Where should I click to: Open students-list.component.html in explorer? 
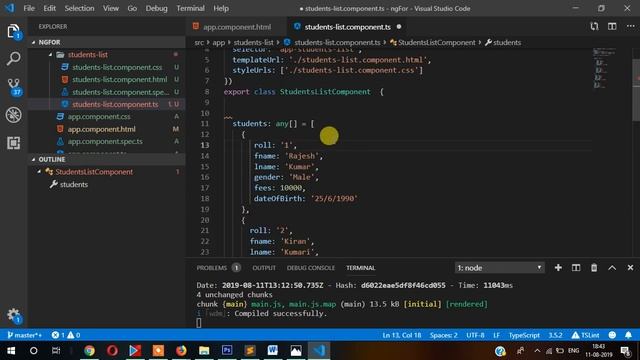pos(120,80)
